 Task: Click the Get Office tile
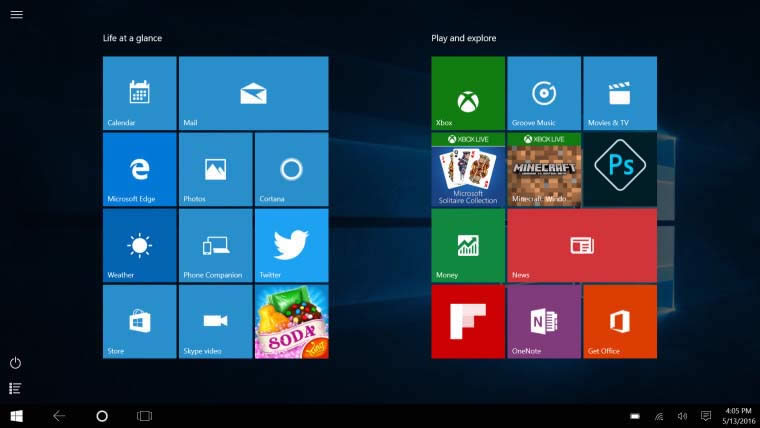click(x=619, y=321)
